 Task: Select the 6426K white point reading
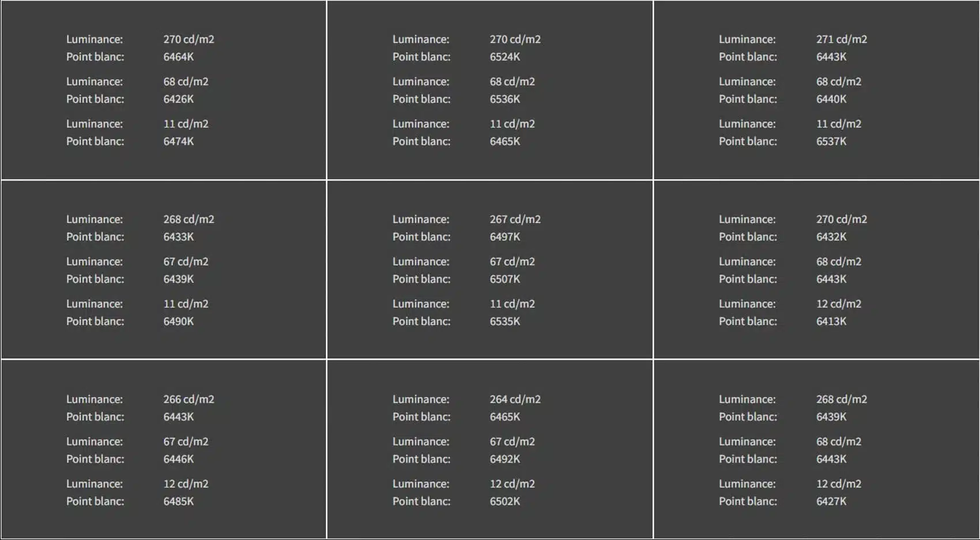(x=178, y=99)
